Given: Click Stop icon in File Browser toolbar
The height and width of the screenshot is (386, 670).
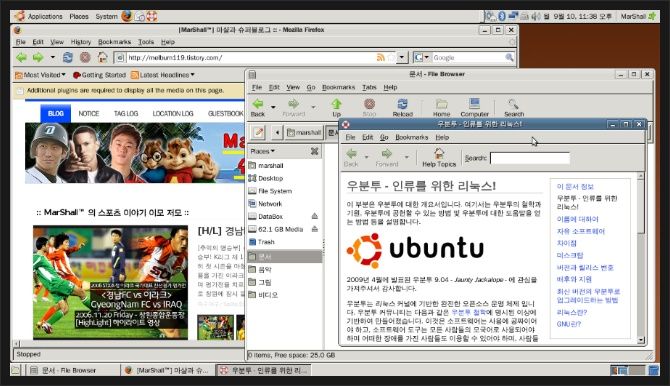Looking at the screenshot, I should click(x=370, y=108).
